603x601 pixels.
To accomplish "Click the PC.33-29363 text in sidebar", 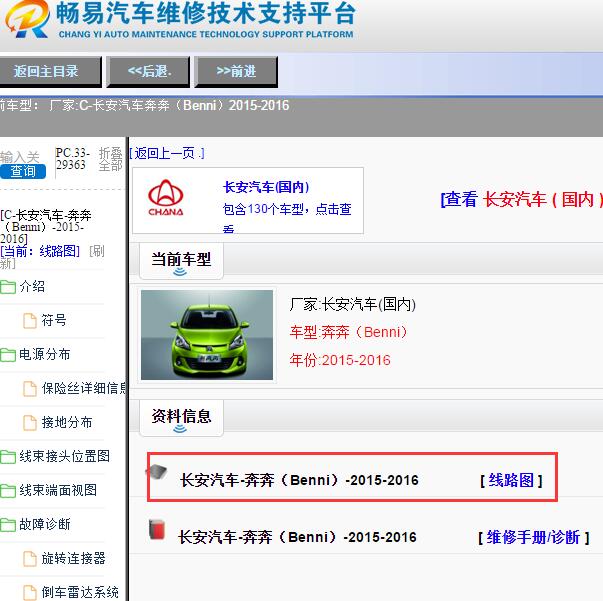I will click(72, 159).
